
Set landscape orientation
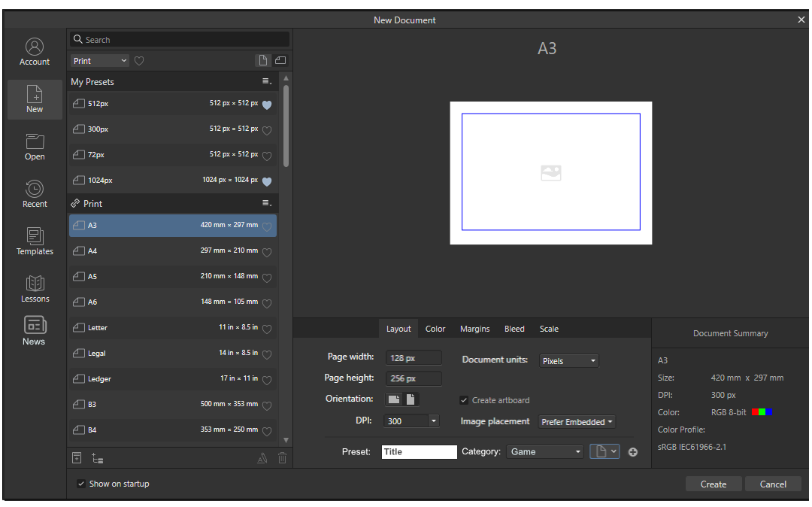(393, 399)
